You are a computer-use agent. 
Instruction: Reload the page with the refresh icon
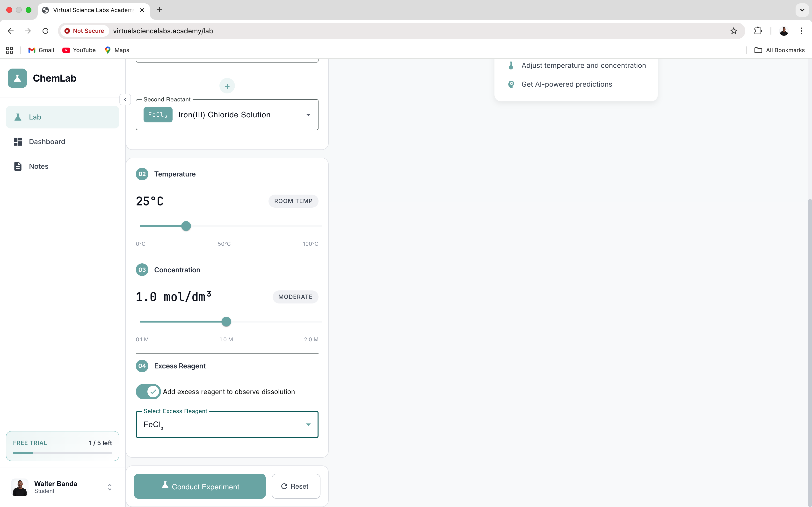(45, 31)
